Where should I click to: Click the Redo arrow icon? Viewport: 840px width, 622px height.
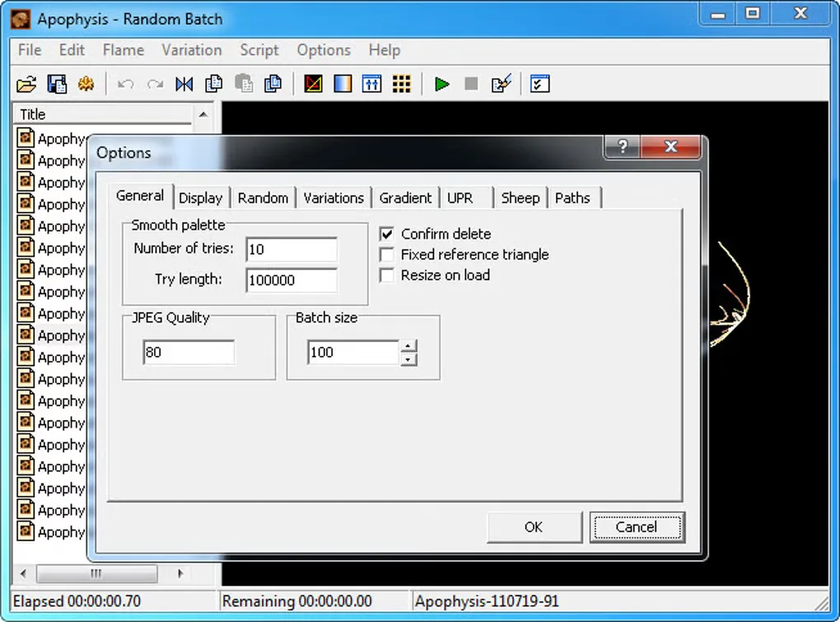(155, 84)
